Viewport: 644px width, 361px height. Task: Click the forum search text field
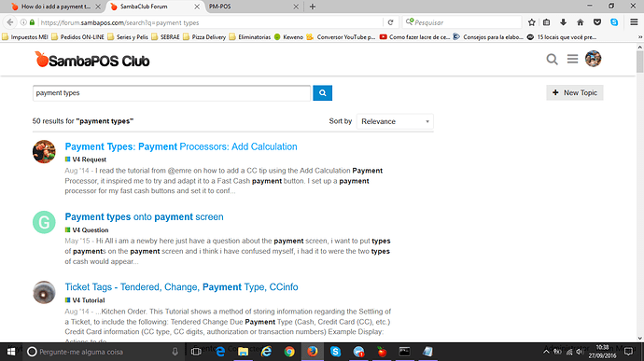172,93
